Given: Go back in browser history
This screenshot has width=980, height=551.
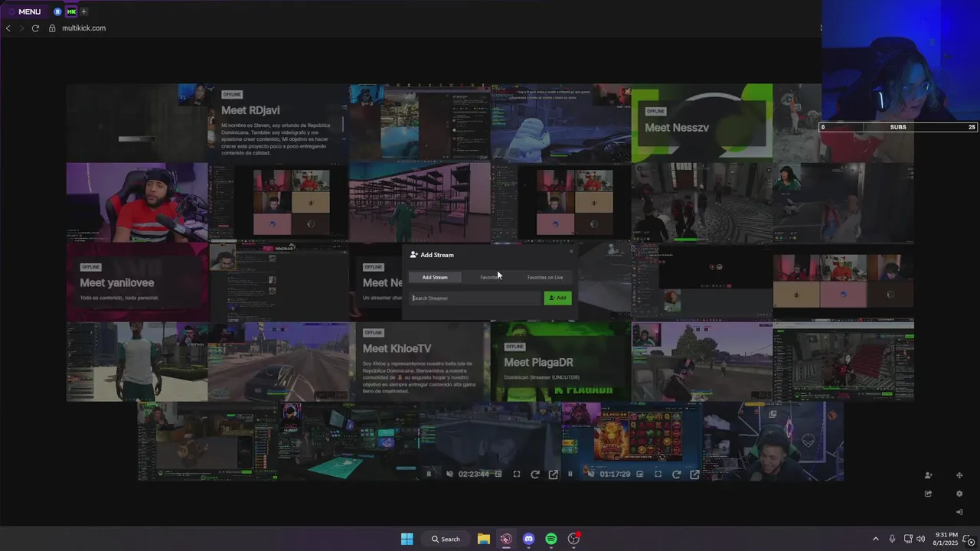Looking at the screenshot, I should 8,28.
